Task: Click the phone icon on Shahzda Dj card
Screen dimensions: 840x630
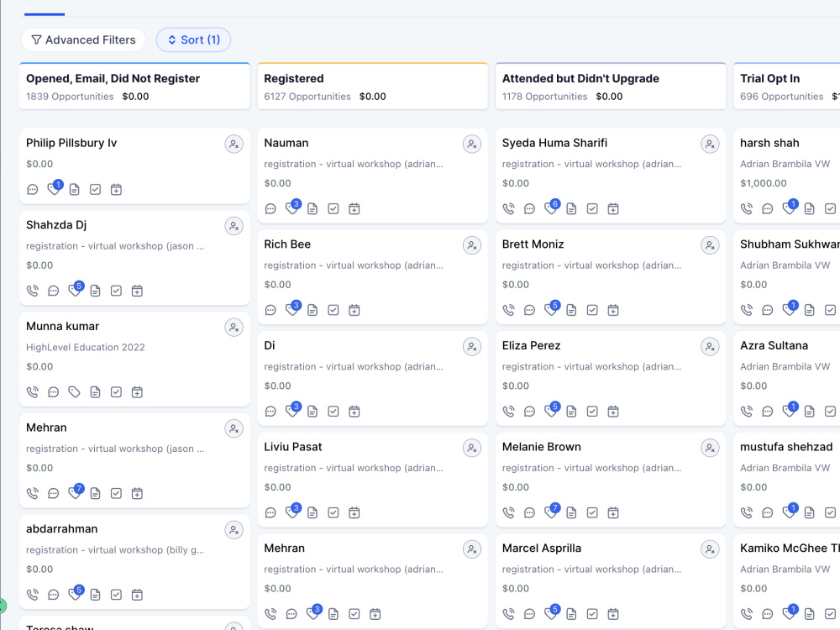Action: [x=33, y=291]
